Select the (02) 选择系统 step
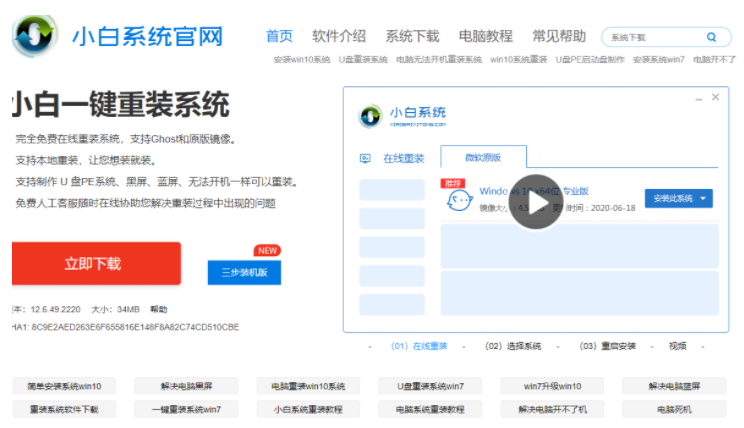The width and height of the screenshot is (744, 428). click(513, 346)
